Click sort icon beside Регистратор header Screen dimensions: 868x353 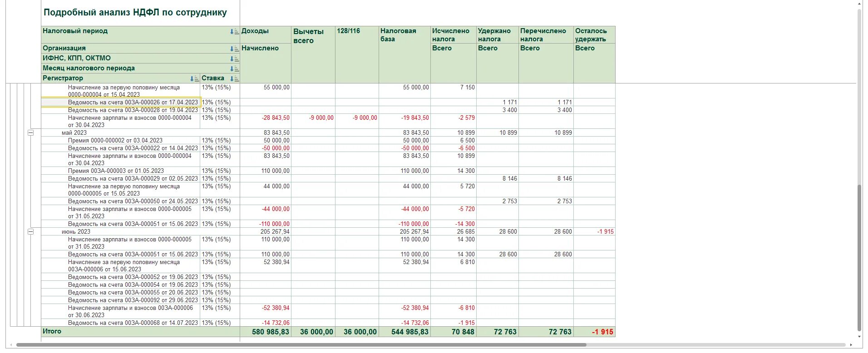click(x=194, y=79)
